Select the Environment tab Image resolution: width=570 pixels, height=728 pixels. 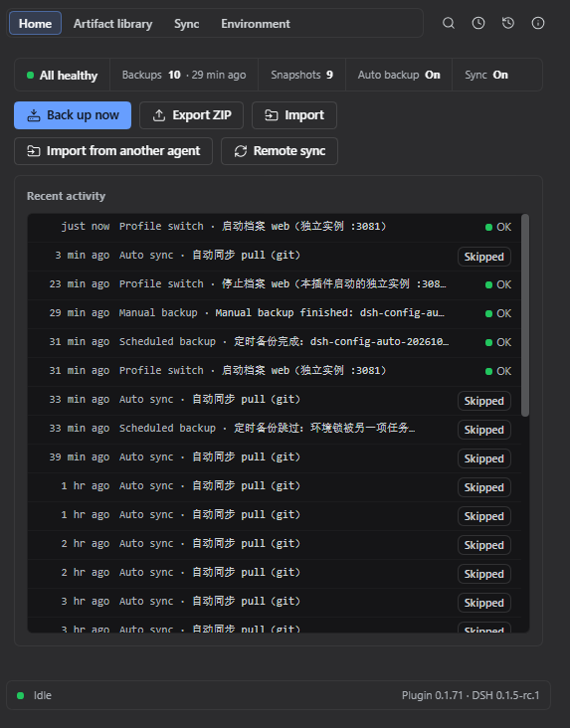pyautogui.click(x=256, y=23)
